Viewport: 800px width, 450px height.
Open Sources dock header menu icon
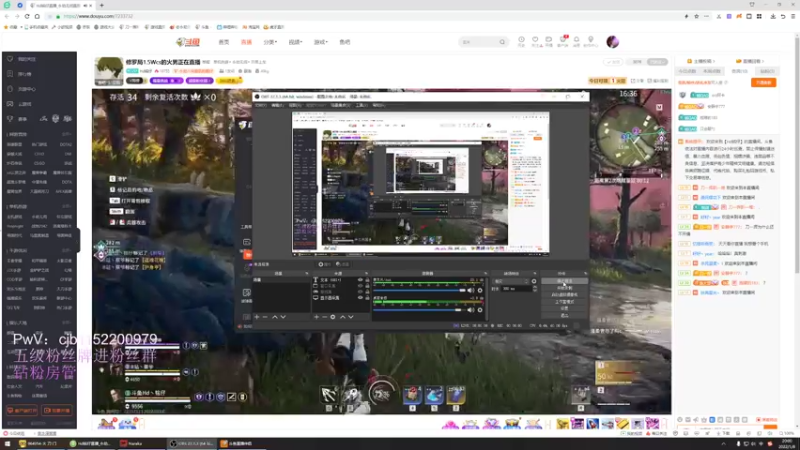[367, 273]
